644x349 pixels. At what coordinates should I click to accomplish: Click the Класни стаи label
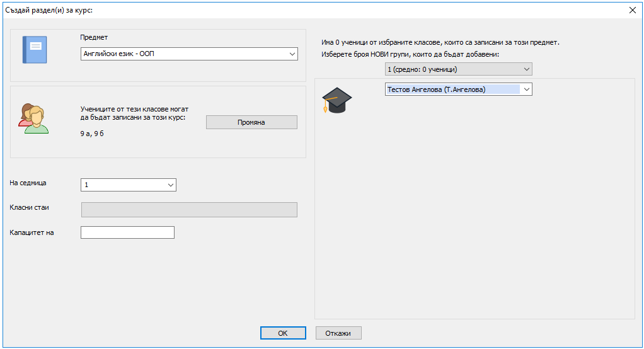click(30, 207)
